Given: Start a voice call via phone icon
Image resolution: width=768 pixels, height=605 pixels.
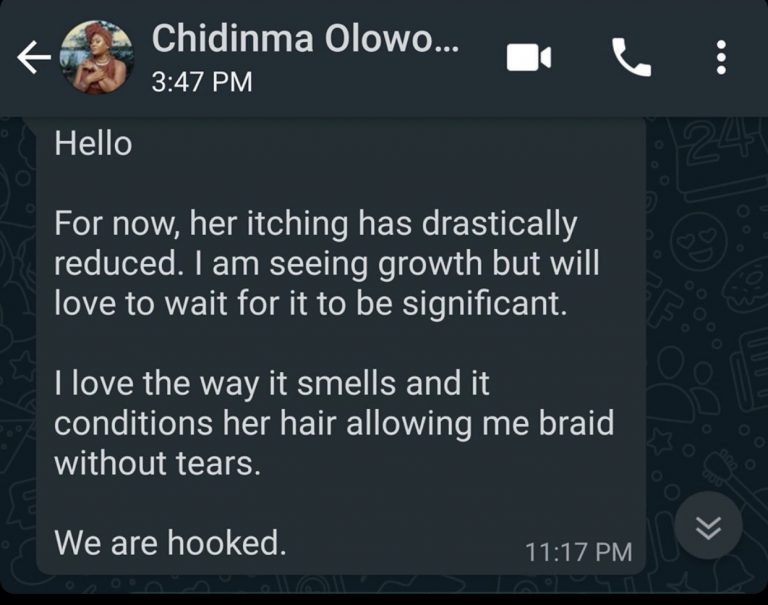Looking at the screenshot, I should point(631,57).
